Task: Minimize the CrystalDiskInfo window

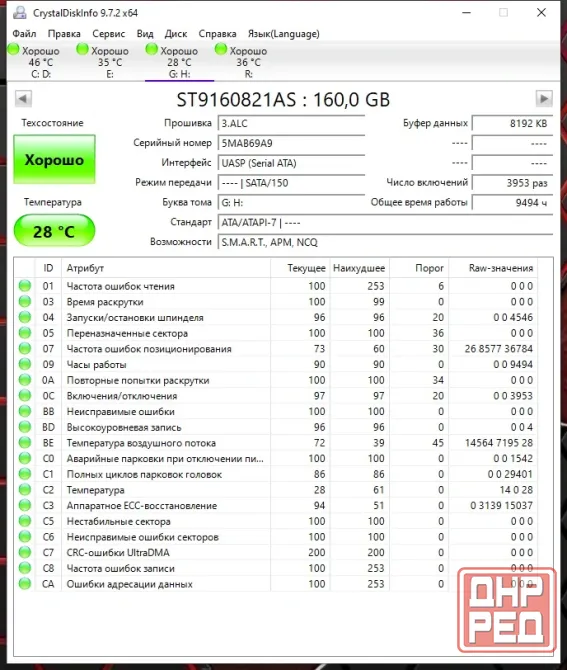Action: click(x=467, y=13)
